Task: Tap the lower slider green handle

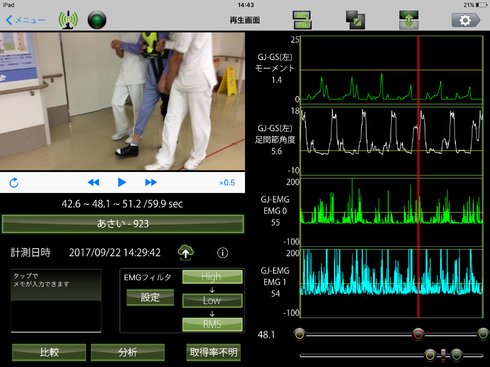Action: [x=457, y=355]
